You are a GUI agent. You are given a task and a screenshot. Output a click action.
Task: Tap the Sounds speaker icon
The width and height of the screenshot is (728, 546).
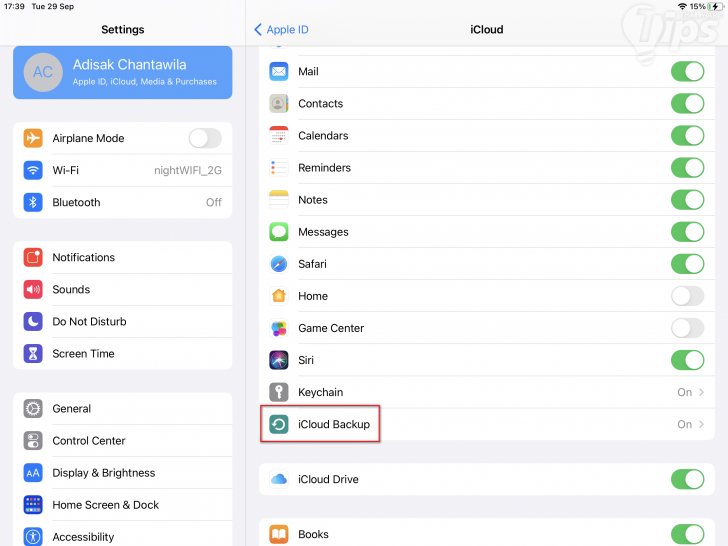pyautogui.click(x=33, y=289)
